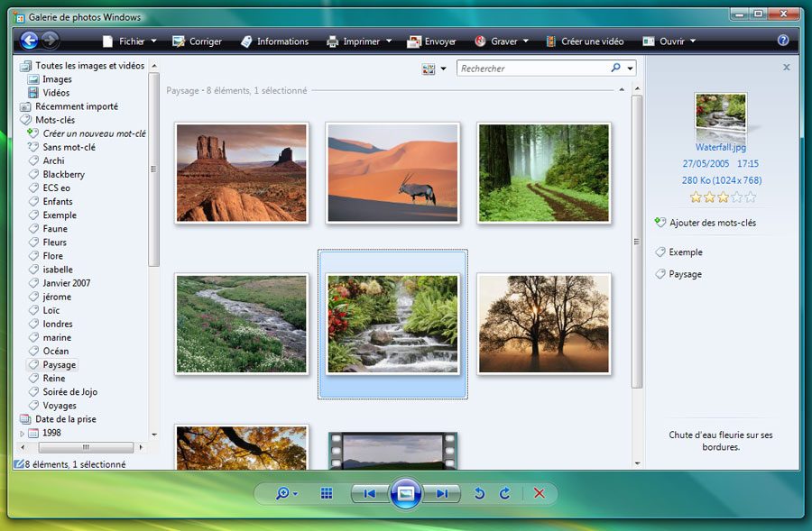This screenshot has height=531, width=812.
Task: Delete the selected photo with red X
Action: [540, 493]
